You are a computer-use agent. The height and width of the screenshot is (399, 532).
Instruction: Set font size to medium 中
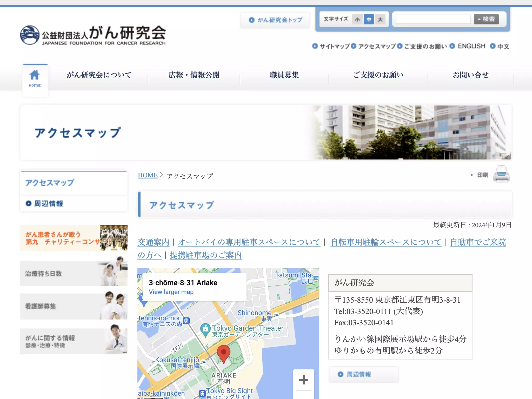[369, 19]
